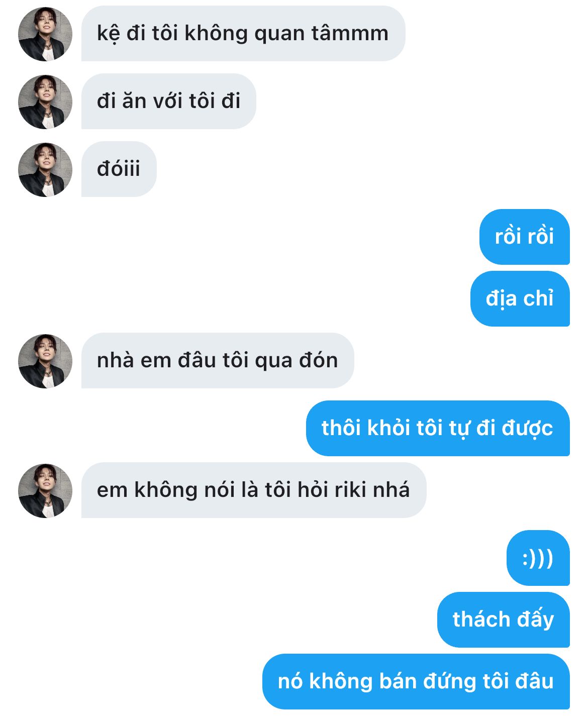Tap the 'nhà em đâu tôi qua đón' bubble
The height and width of the screenshot is (719, 588).
[217, 361]
